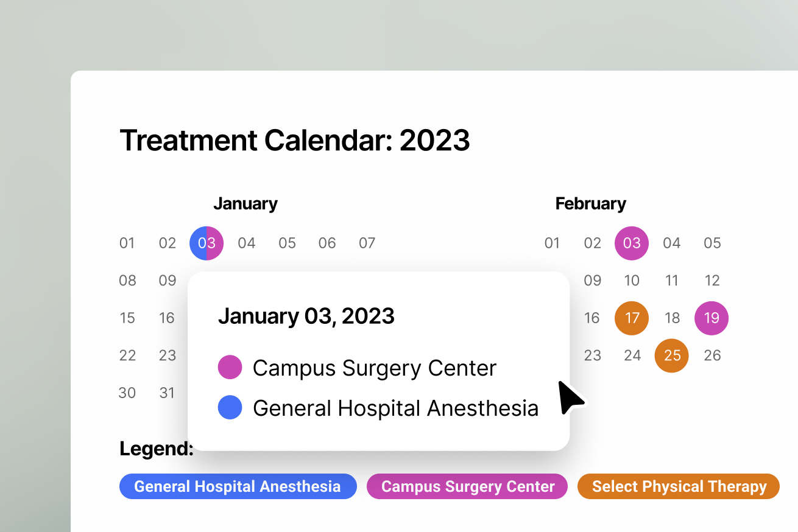Click February 12 date

point(711,281)
